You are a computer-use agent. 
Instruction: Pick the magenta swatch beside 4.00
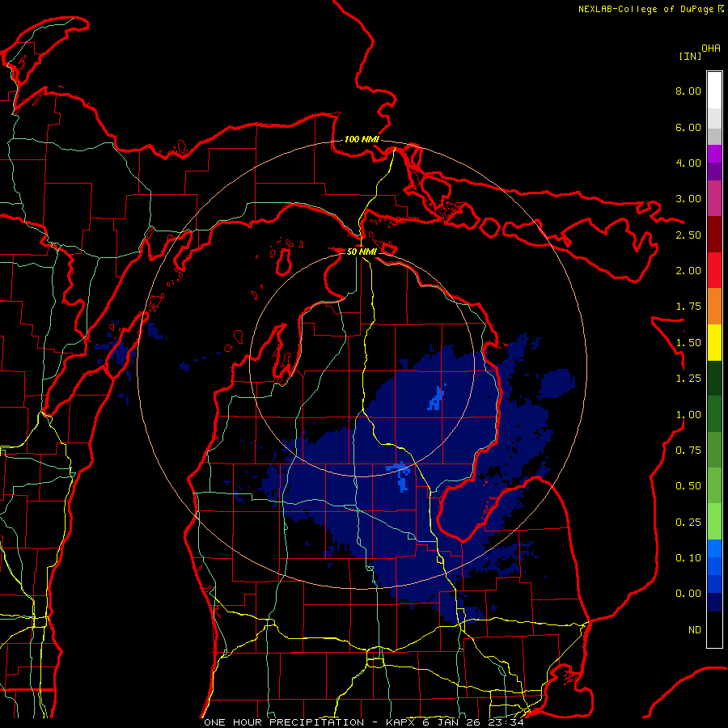pos(714,154)
